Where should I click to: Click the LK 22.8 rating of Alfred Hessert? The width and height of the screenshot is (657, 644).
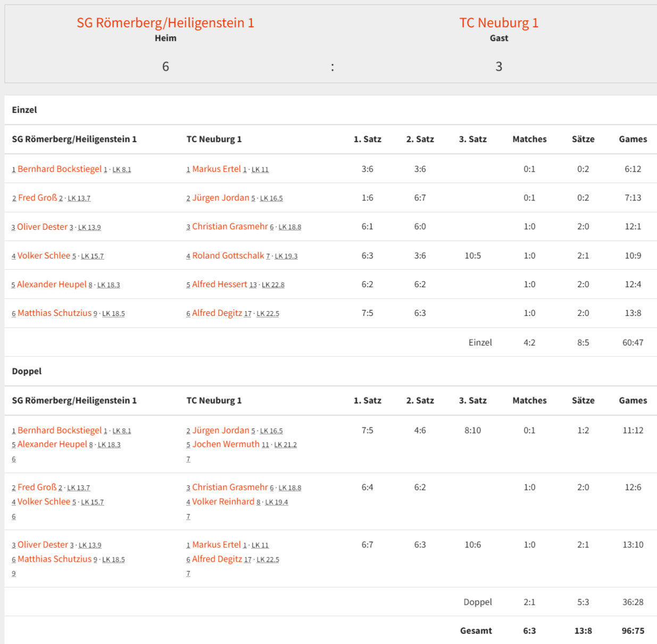pos(273,285)
